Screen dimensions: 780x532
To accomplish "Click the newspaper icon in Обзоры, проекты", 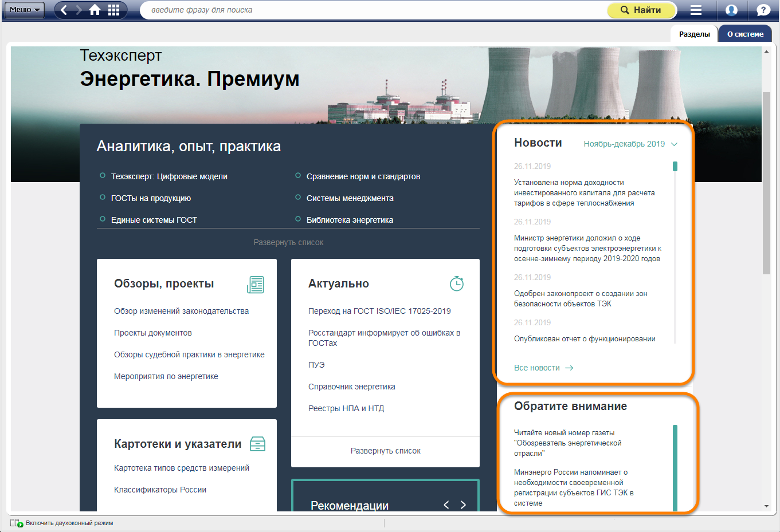I will pyautogui.click(x=256, y=284).
